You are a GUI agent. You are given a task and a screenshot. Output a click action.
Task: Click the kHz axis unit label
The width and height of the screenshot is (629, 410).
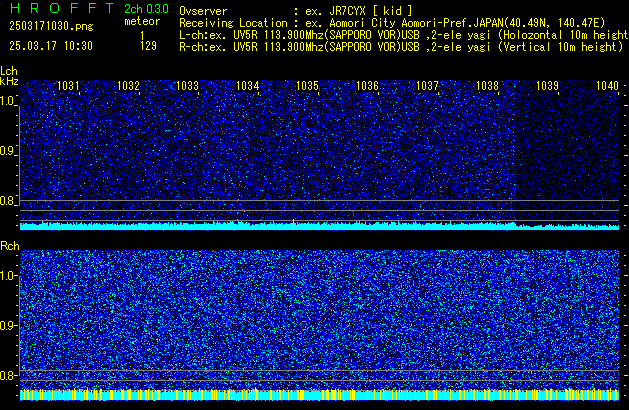point(9,81)
